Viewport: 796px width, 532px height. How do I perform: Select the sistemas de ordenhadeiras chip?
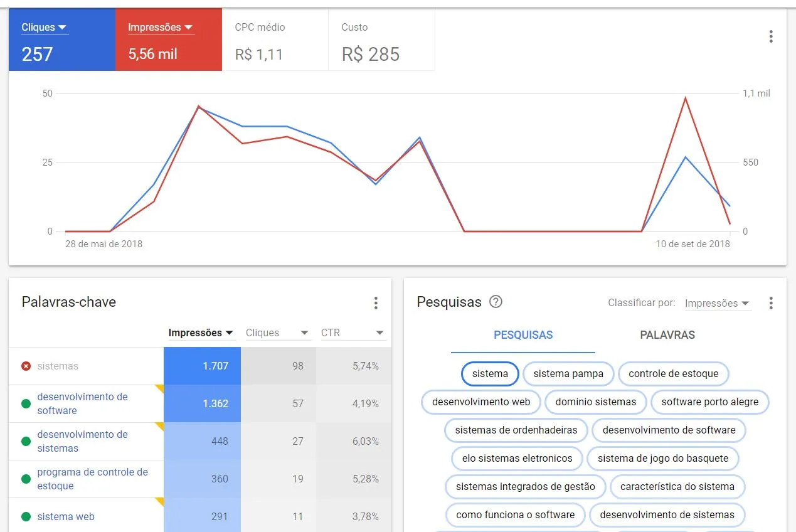coord(516,430)
